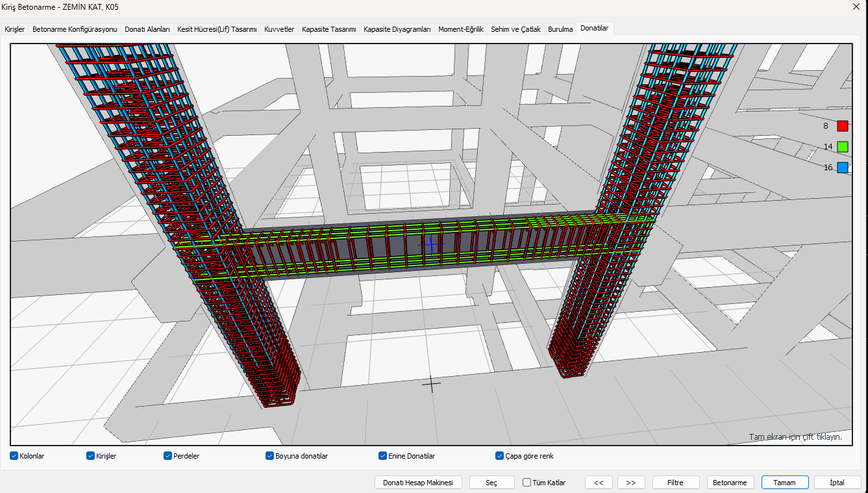The width and height of the screenshot is (868, 493).
Task: Toggle Boyuna donatılar checkbox
Action: 269,456
